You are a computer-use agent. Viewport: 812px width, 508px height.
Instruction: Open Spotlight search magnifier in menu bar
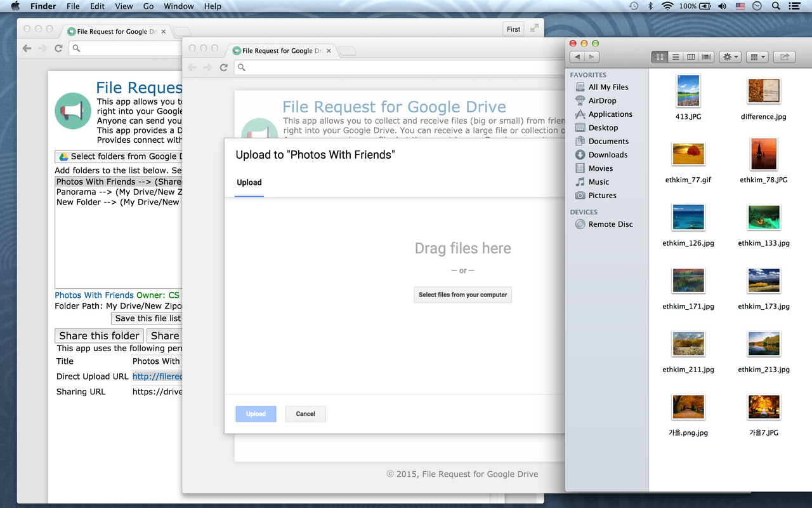coord(776,6)
